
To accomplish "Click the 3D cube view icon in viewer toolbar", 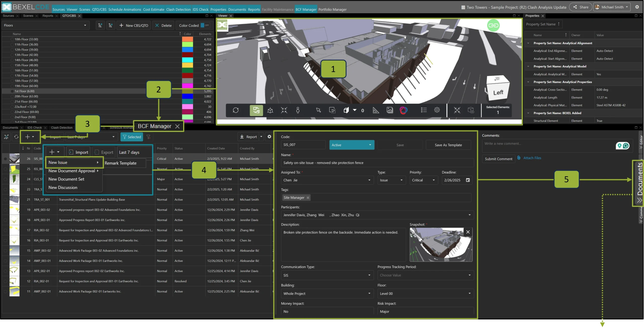I will coord(270,110).
